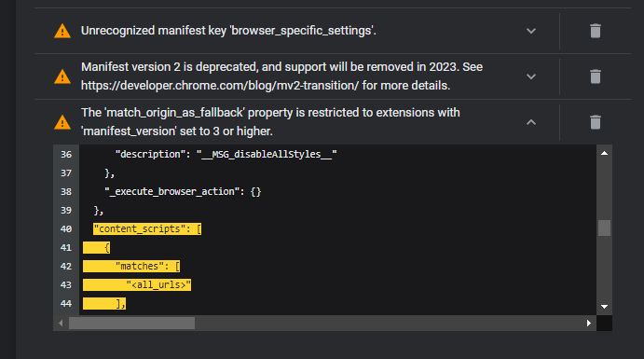
Task: Collapse the 'match_origin_as_fallback' warning details
Action: click(531, 122)
